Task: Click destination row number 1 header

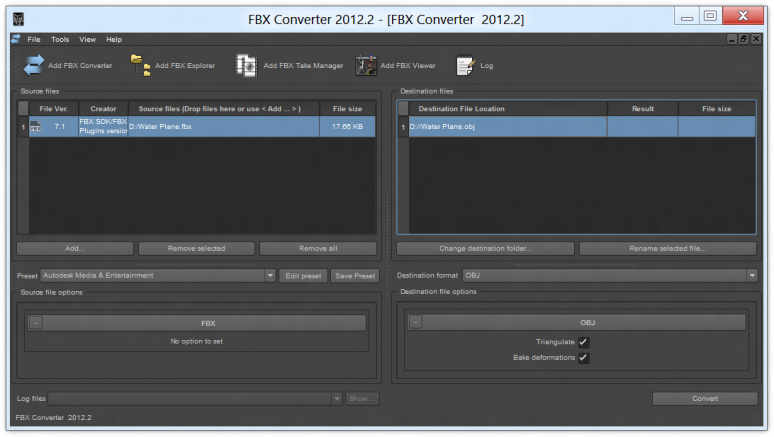Action: point(403,127)
